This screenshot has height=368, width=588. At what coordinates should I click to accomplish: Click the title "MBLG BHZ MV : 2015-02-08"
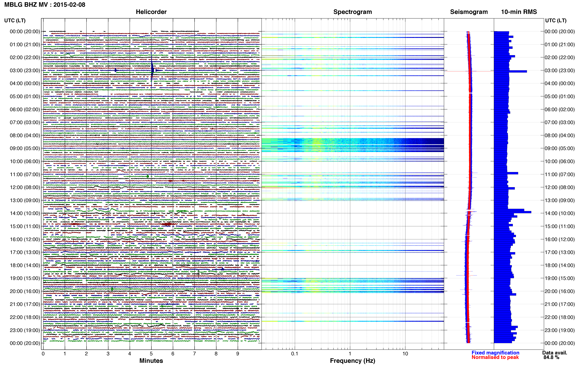click(x=45, y=5)
